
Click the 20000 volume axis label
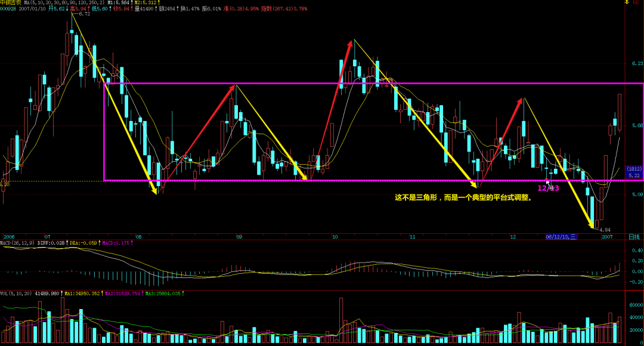pyautogui.click(x=636, y=330)
